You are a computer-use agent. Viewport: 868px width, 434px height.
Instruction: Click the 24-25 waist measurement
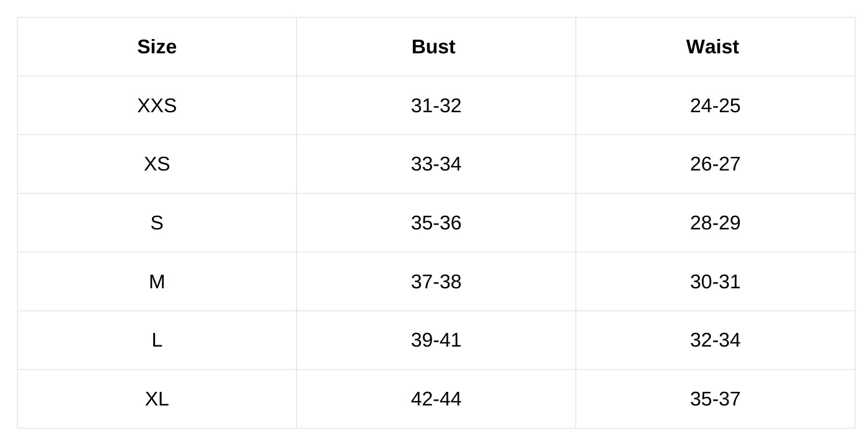pos(715,105)
